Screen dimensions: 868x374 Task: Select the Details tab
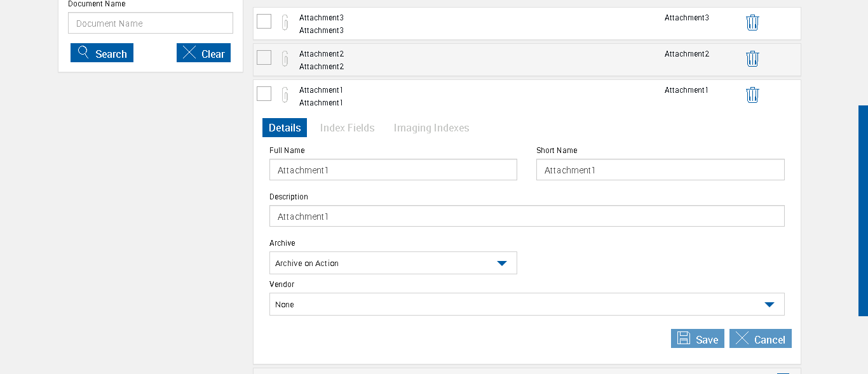285,128
